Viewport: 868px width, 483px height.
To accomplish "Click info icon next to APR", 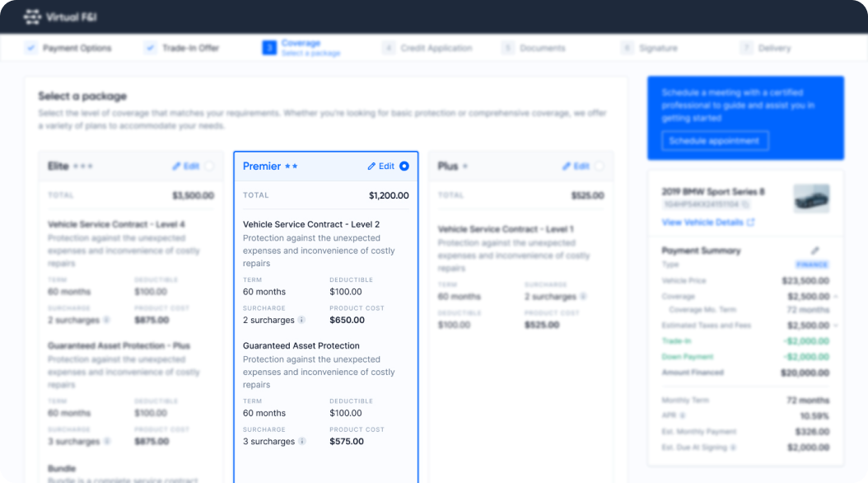I will click(x=680, y=416).
